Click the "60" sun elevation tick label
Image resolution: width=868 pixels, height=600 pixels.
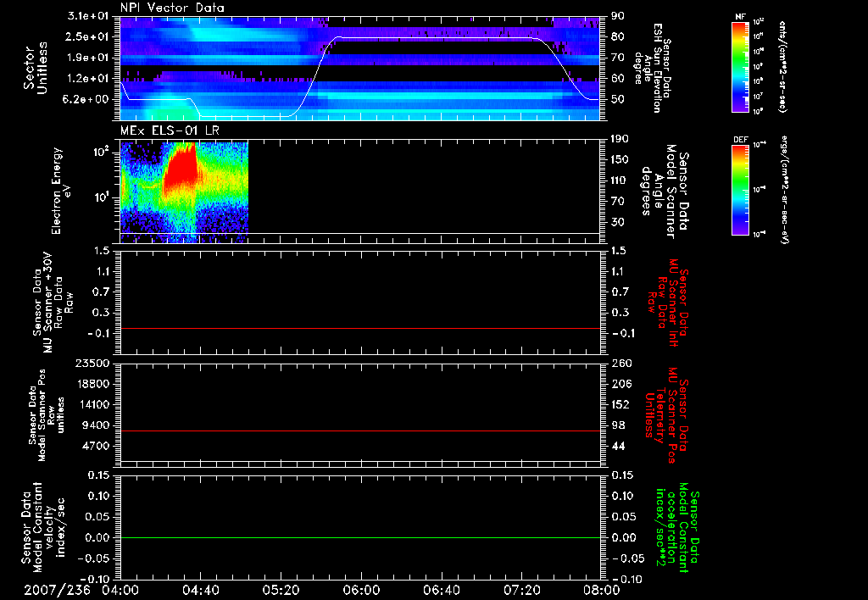tap(618, 79)
